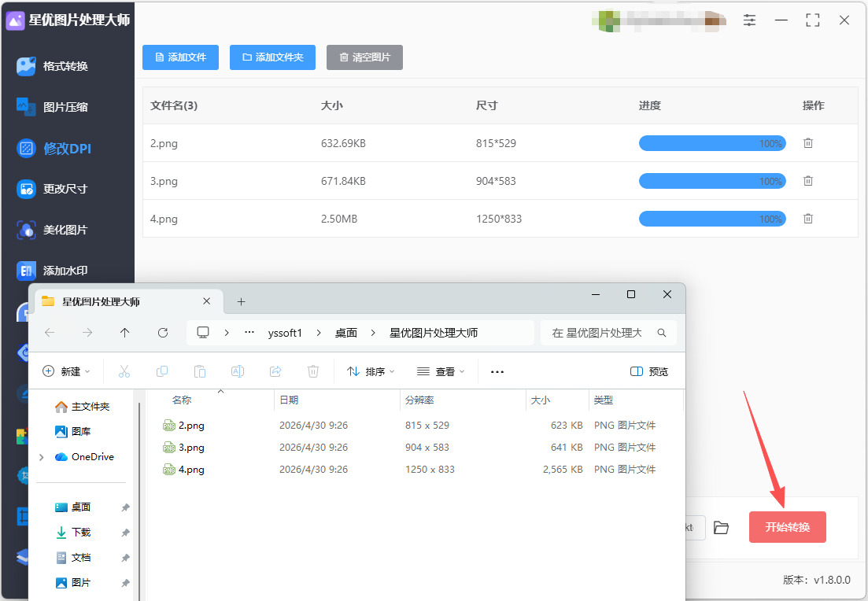Expand the OneDrive tree node
This screenshot has height=601, width=868.
click(42, 457)
